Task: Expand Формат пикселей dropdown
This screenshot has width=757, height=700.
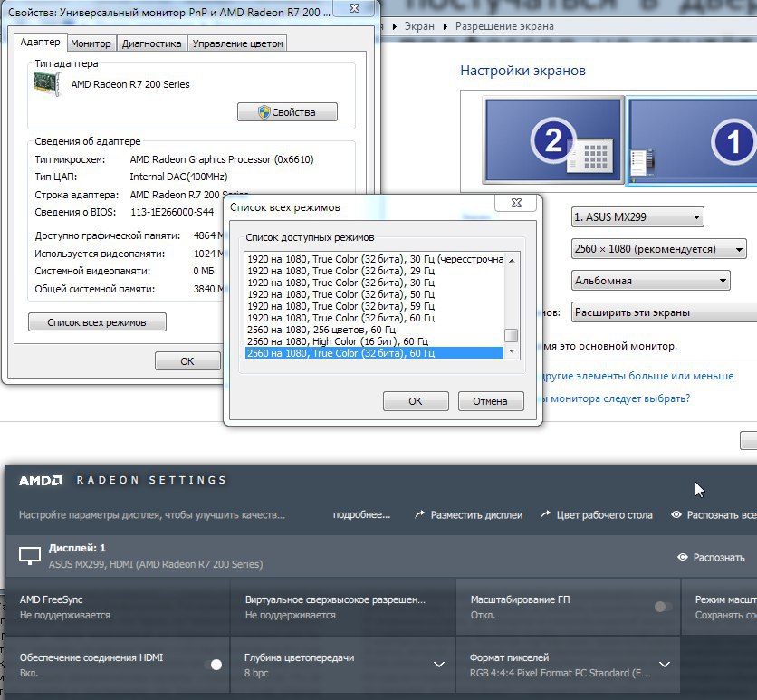Action: pos(665,665)
